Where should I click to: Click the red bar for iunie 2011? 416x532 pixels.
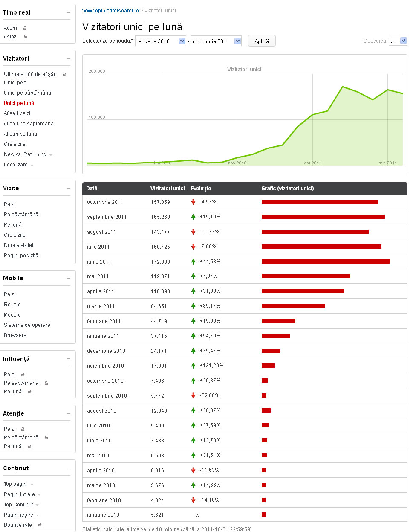pos(326,262)
